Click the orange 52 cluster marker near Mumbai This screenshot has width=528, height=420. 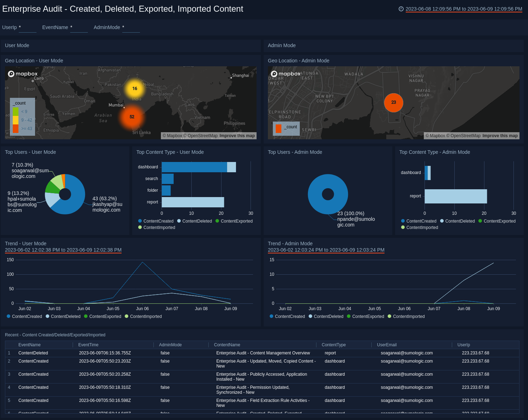132,117
